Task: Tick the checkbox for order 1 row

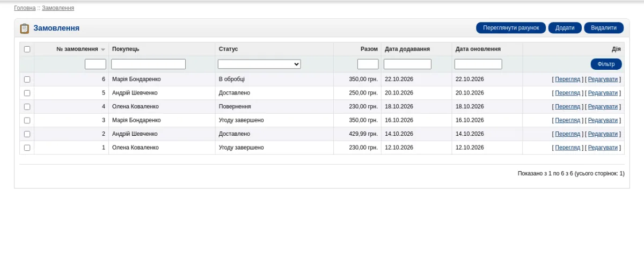Action: [x=27, y=148]
